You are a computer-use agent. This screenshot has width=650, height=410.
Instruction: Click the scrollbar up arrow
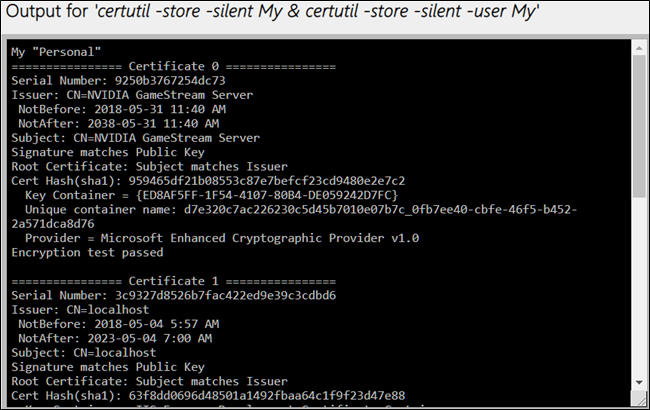pyautogui.click(x=639, y=50)
